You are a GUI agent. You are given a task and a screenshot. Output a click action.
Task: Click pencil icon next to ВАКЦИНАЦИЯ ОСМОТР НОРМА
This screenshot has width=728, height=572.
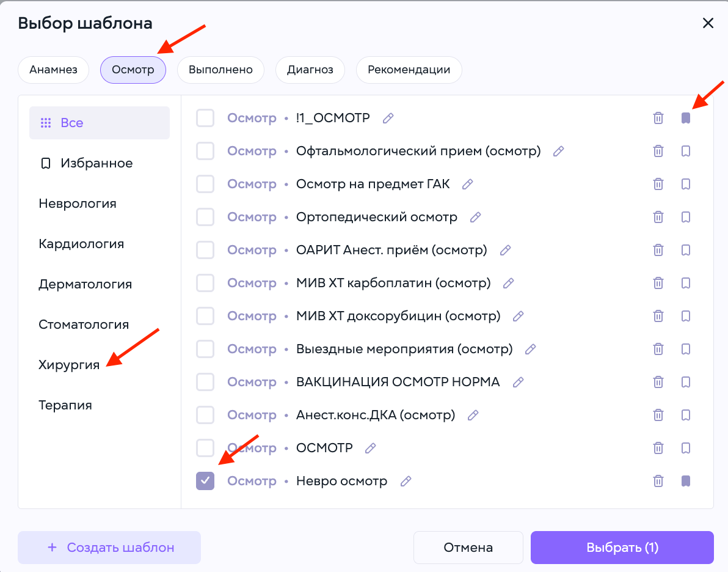click(518, 382)
